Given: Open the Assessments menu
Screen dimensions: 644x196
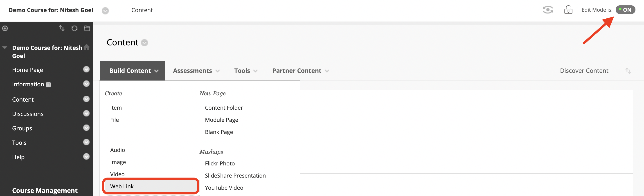Looking at the screenshot, I should click(196, 71).
